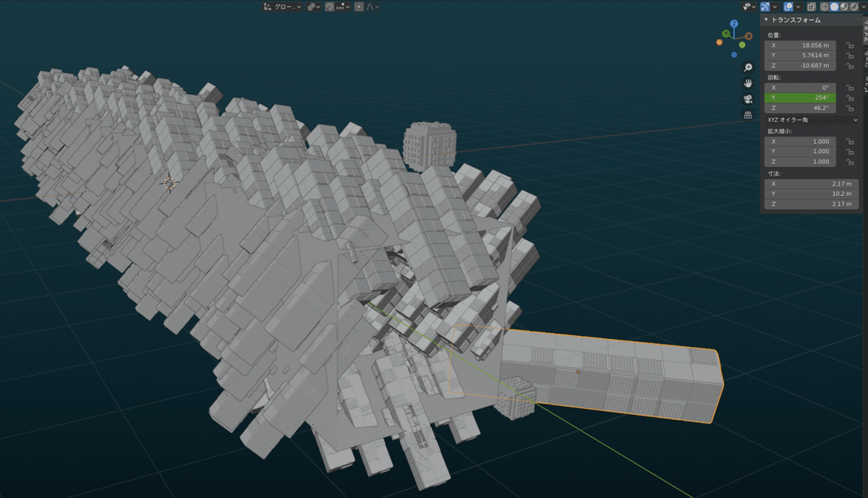Click the hand pan view icon
The height and width of the screenshot is (498, 868).
(748, 83)
